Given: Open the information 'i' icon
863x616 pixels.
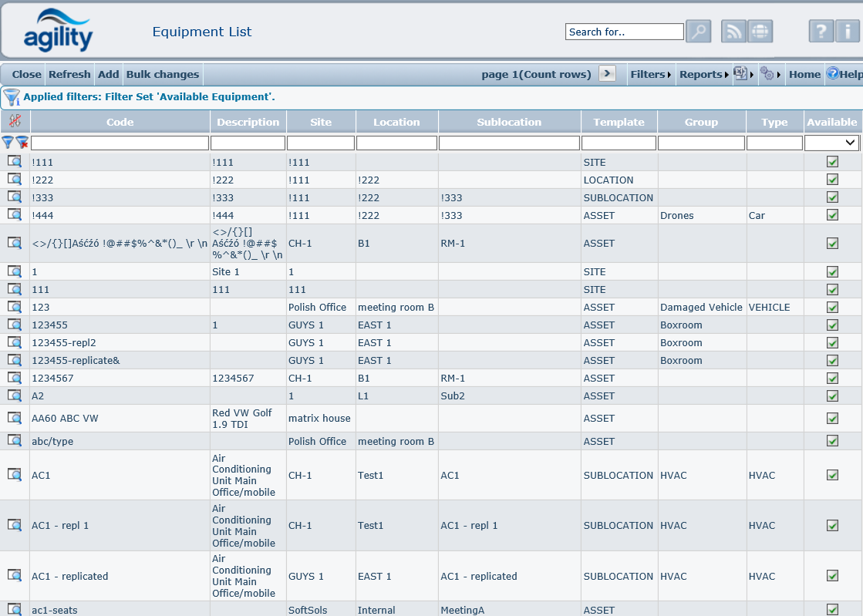Looking at the screenshot, I should click(x=848, y=32).
